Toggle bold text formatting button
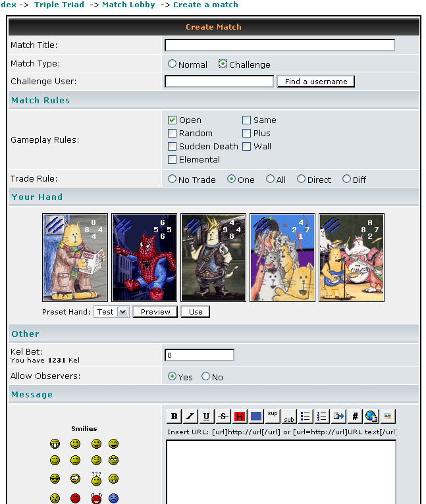This screenshot has width=426, height=504. point(174,416)
